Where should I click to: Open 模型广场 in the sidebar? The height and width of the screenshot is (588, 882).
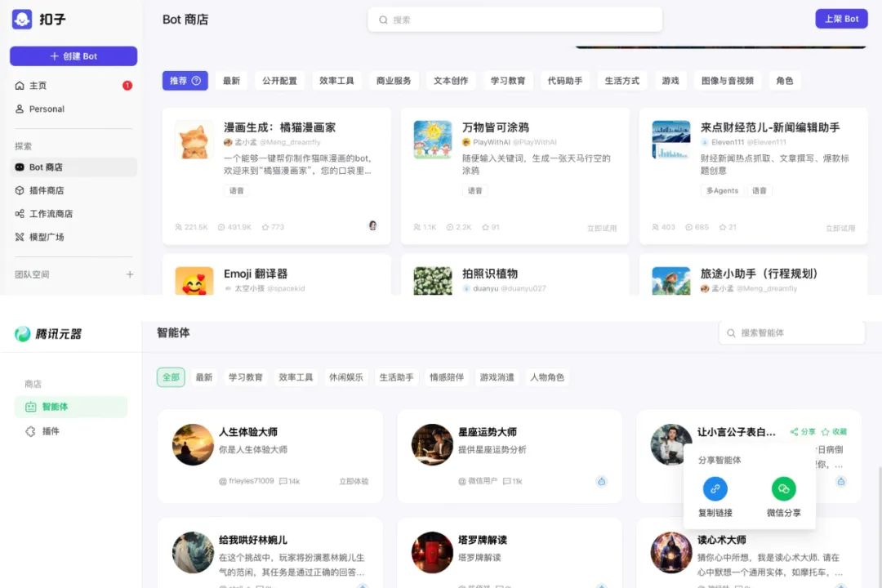pyautogui.click(x=46, y=237)
